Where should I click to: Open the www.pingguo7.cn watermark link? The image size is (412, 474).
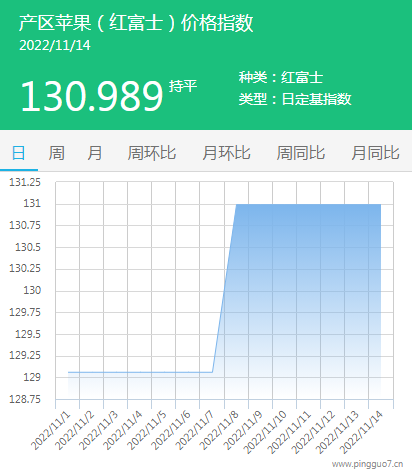tap(367, 464)
